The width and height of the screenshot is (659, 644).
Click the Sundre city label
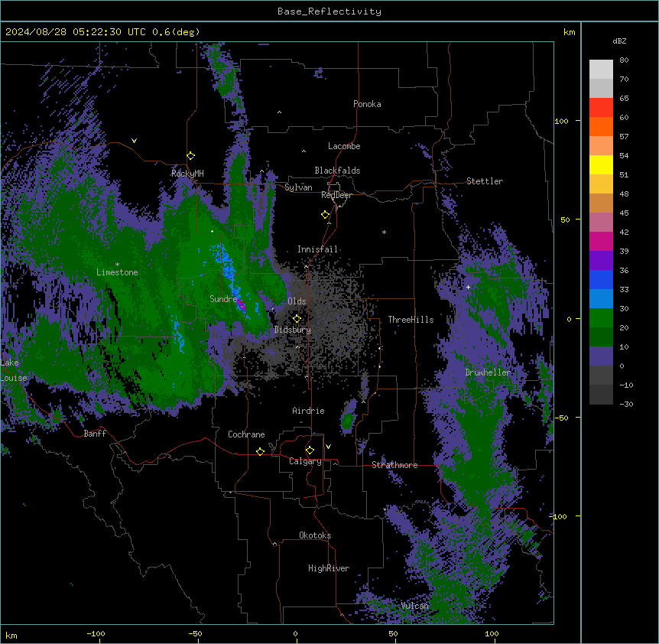click(x=223, y=299)
